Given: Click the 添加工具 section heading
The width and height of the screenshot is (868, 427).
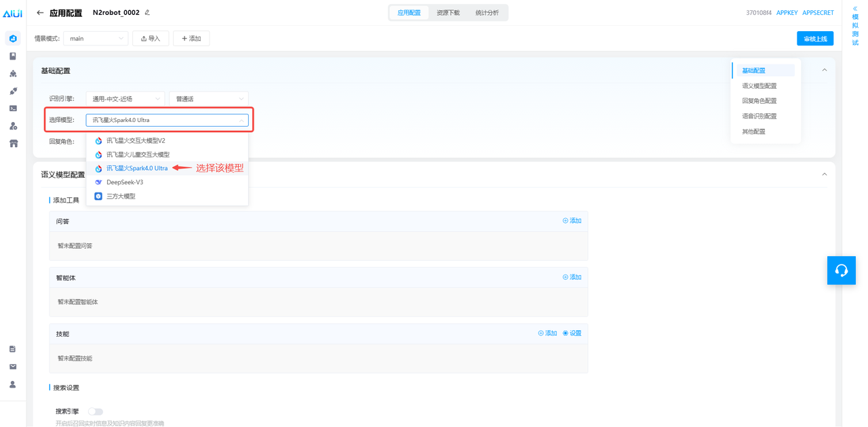Looking at the screenshot, I should [x=66, y=201].
